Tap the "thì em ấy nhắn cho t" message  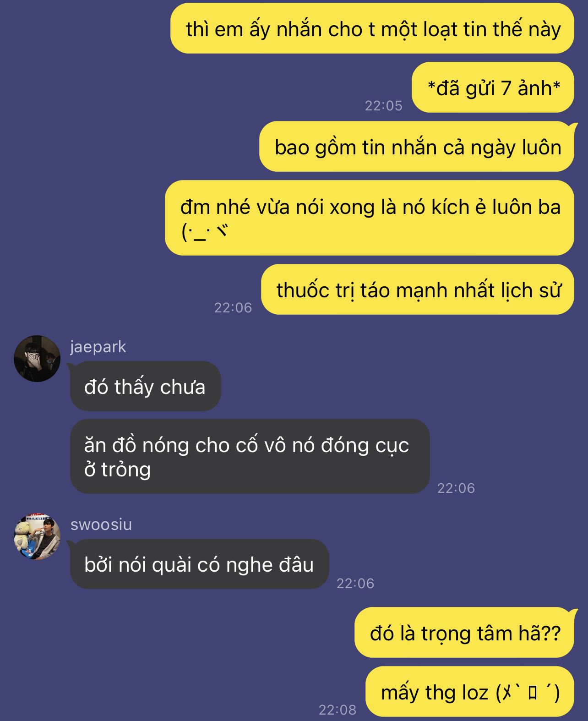[372, 28]
